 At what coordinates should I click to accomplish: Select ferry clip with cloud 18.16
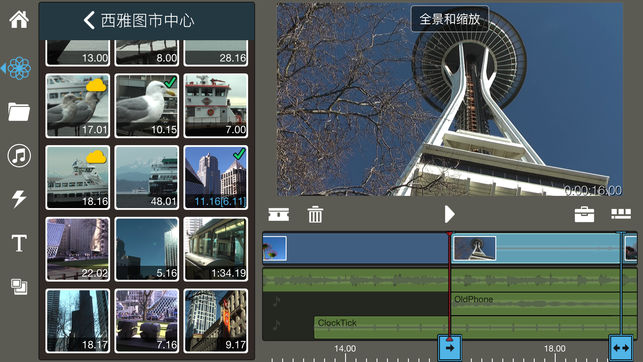click(78, 178)
